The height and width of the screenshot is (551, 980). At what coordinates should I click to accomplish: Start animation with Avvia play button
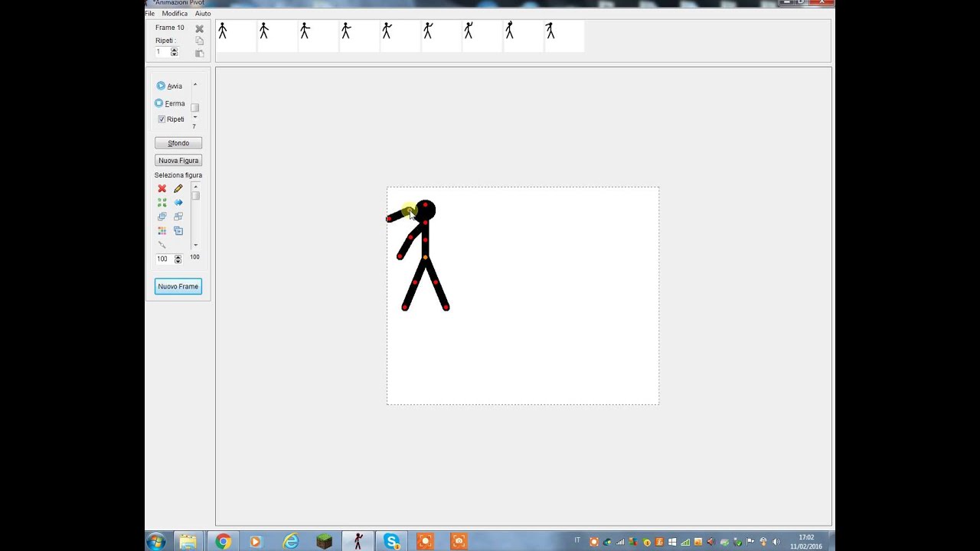[169, 86]
